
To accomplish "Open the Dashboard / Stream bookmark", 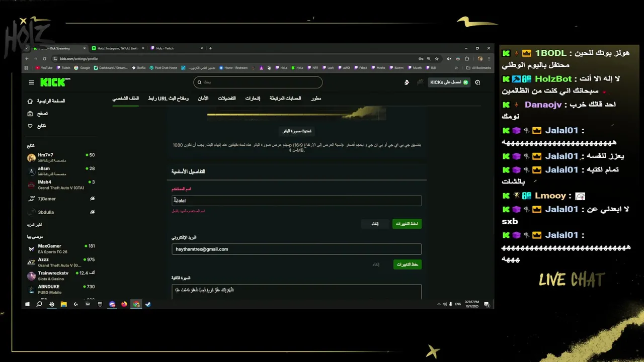I will [x=111, y=68].
